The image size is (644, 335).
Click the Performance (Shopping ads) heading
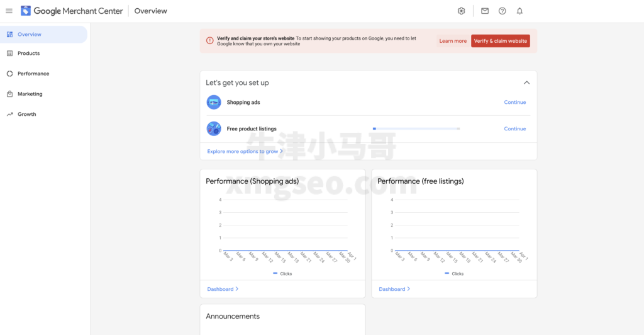(252, 181)
